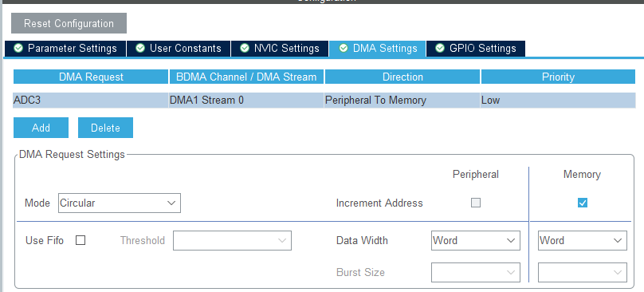
Task: Toggle the Use Fifo checkbox
Action: click(x=80, y=241)
